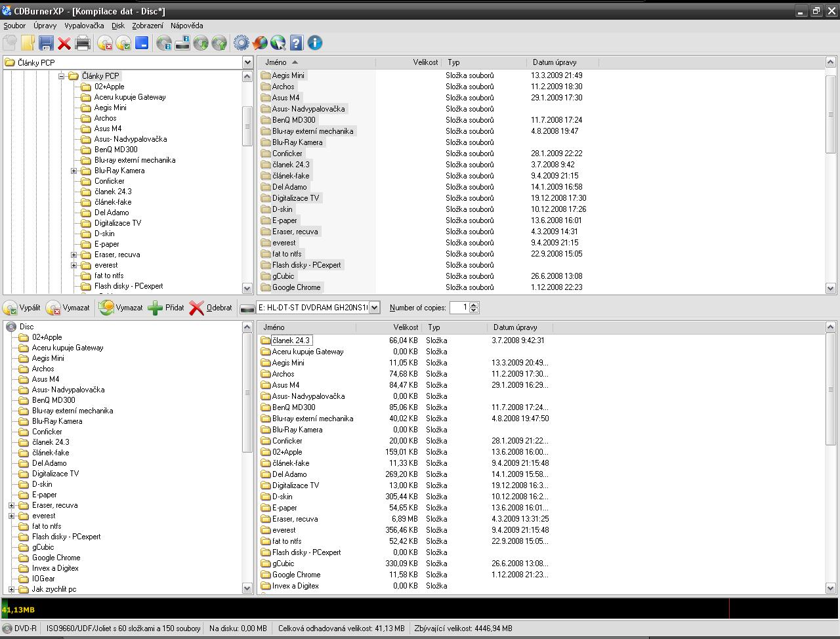Expand Jak zrychlit pc in the Disc tree
The image size is (840, 639).
(11, 589)
